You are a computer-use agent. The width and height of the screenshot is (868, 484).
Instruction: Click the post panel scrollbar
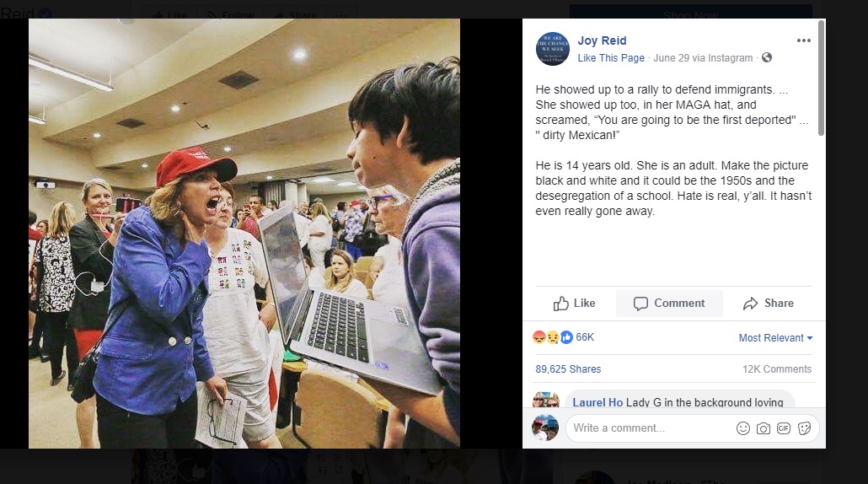821,78
